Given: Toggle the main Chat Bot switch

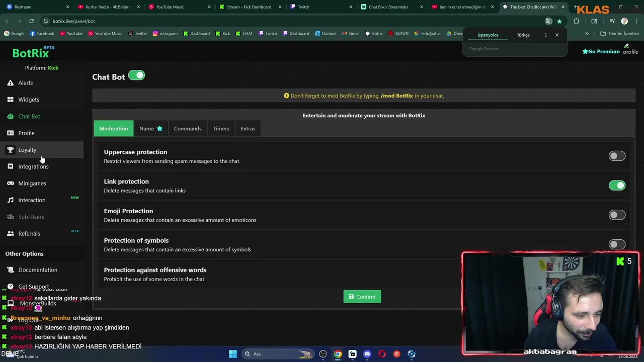Looking at the screenshot, I should 136,75.
